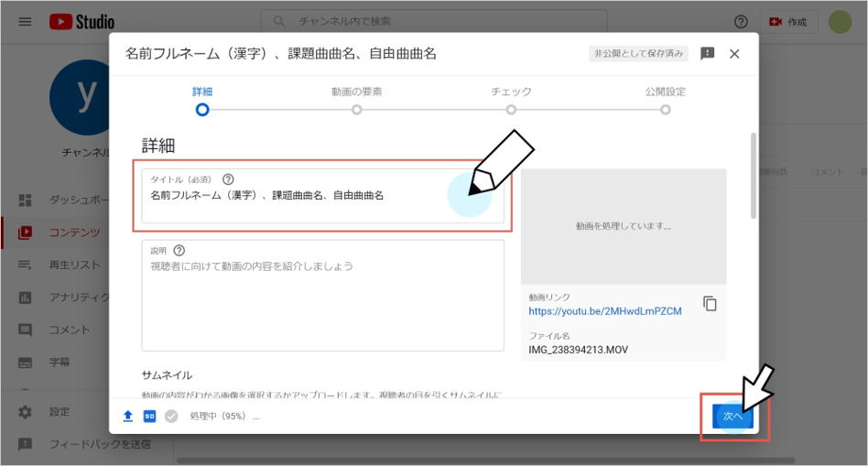This screenshot has height=466, width=868.
Task: Close the upload dialog
Action: [x=734, y=54]
